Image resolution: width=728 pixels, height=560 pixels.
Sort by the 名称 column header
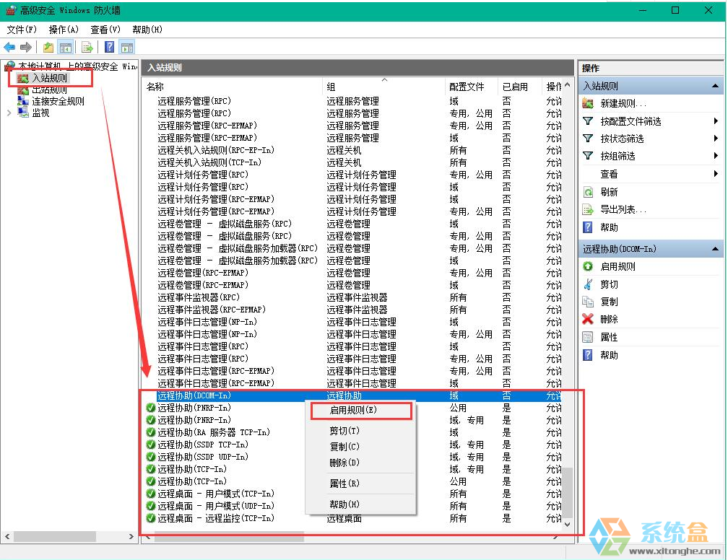point(233,87)
